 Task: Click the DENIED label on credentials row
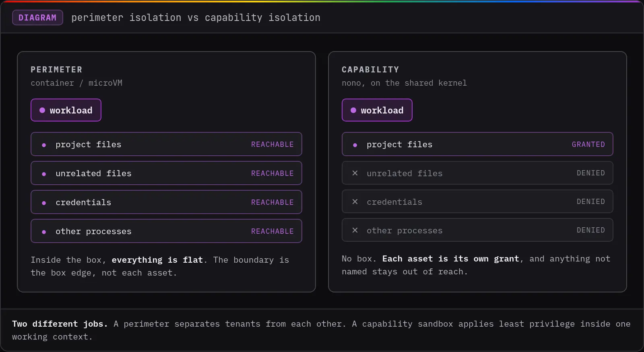point(591,202)
